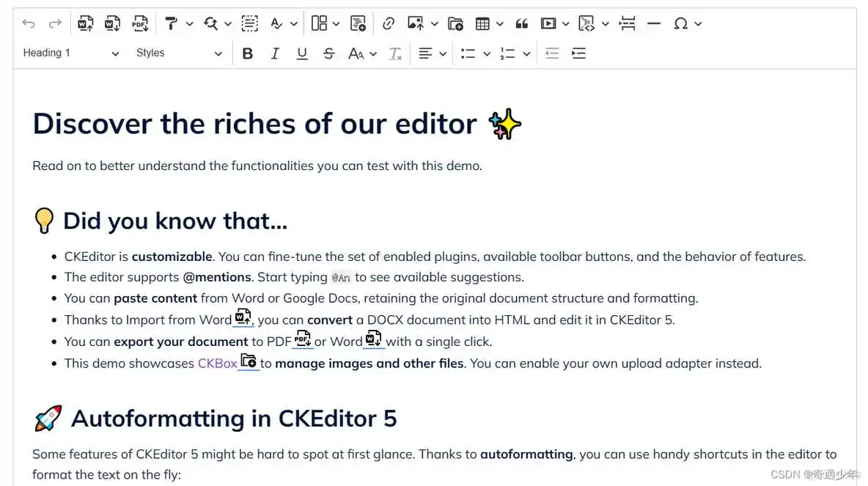
Task: Undo the last action
Action: [28, 23]
